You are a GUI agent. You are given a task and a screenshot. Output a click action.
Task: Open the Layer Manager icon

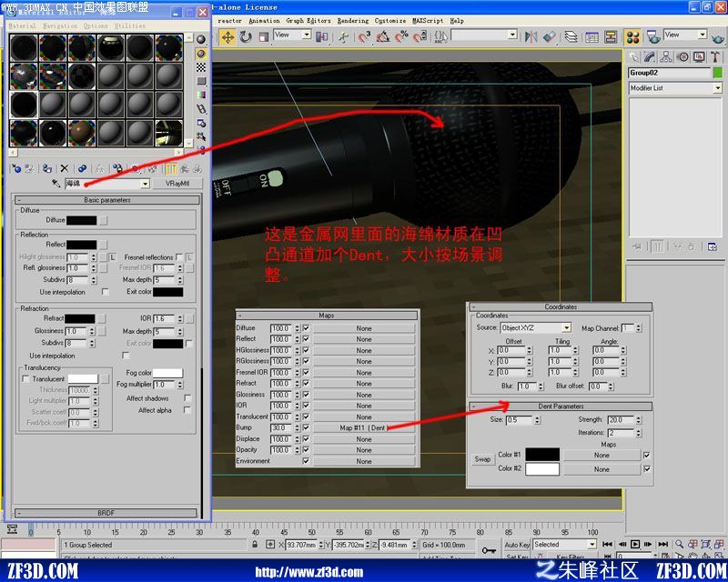pyautogui.click(x=571, y=36)
